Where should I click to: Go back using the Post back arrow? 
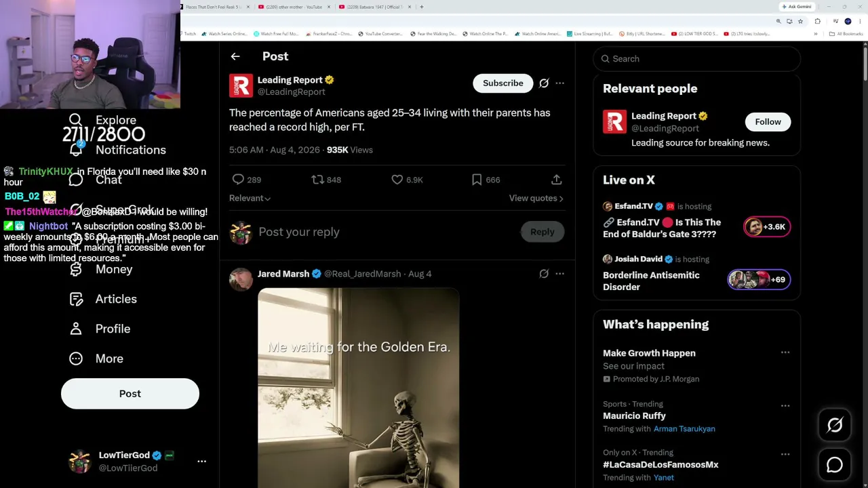pyautogui.click(x=235, y=56)
